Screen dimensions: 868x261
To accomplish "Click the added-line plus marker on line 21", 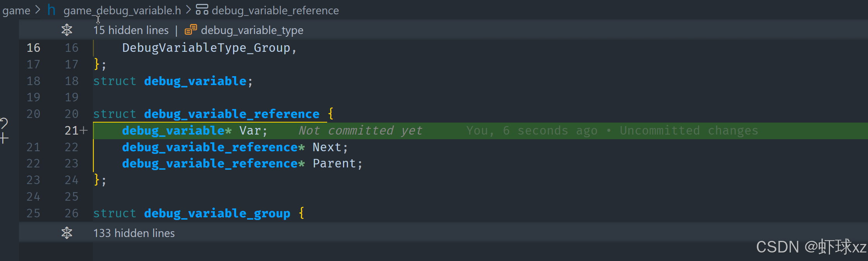I will [84, 131].
